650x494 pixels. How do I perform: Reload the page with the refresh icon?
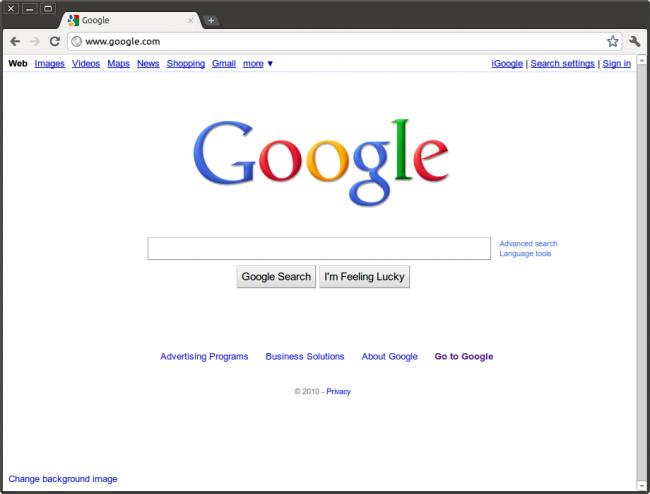click(55, 41)
